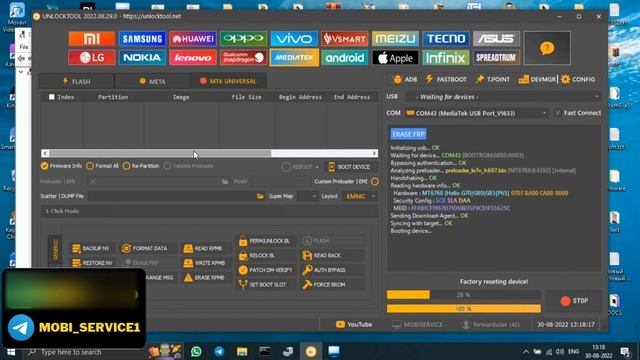Open the CONFIG settings
This screenshot has width=640, height=360.
click(578, 80)
